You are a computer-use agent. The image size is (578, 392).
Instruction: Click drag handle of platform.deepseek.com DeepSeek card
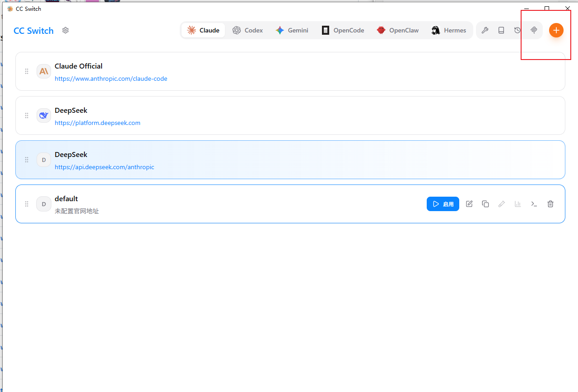27,115
